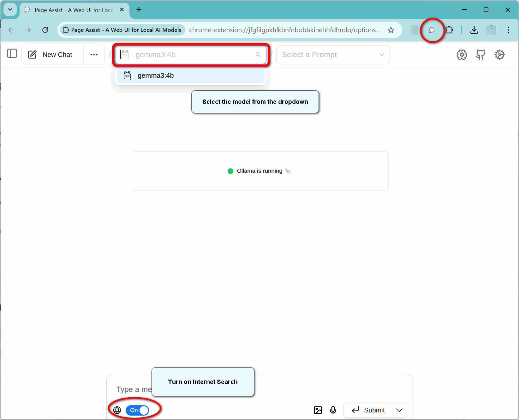The height and width of the screenshot is (420, 519).
Task: Start voice input with the microphone icon
Action: pyautogui.click(x=333, y=410)
